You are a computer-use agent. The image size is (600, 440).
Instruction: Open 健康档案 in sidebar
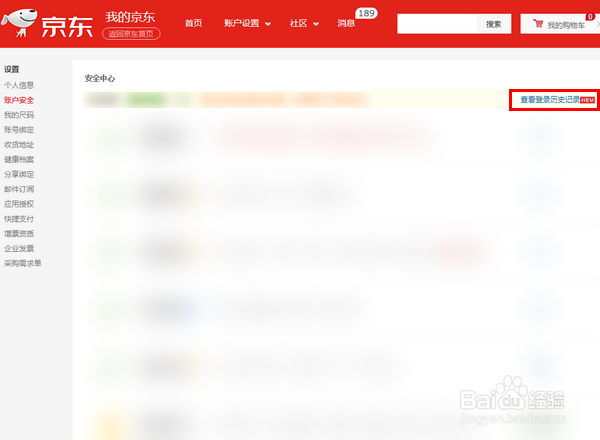pos(19,159)
